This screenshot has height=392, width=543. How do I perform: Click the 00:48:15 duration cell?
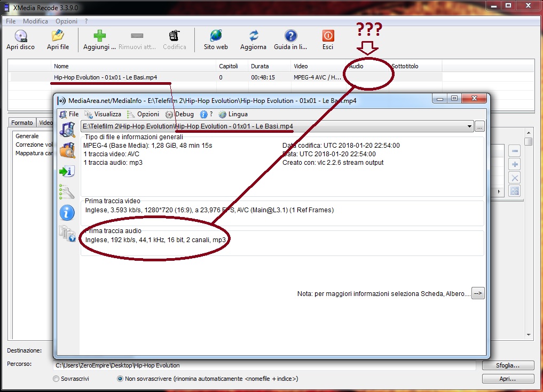click(x=263, y=77)
